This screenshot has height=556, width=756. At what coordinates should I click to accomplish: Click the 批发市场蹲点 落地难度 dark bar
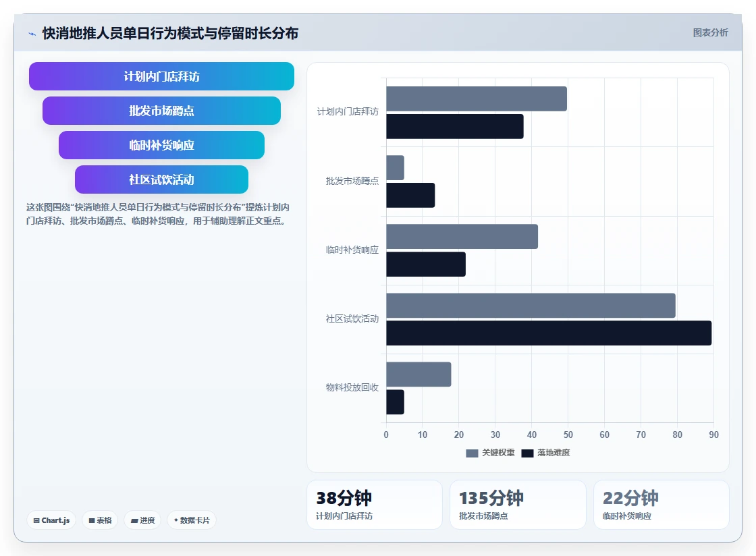[410, 195]
